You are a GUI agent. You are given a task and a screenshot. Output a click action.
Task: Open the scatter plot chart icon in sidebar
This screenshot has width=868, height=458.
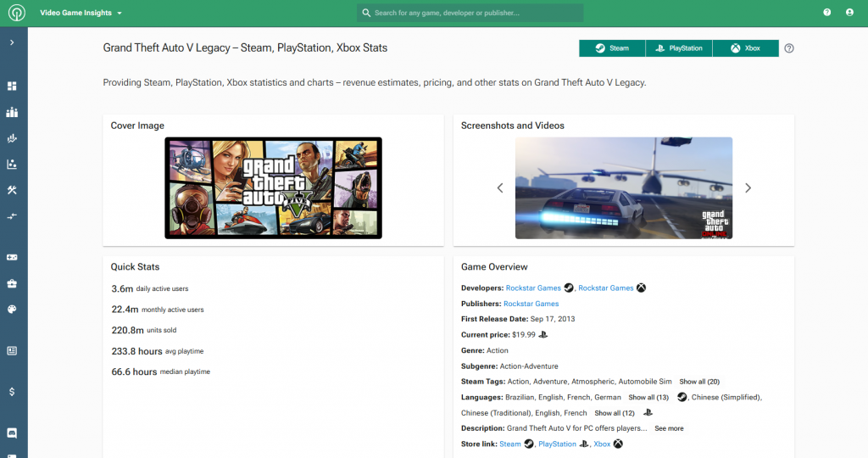(x=12, y=164)
